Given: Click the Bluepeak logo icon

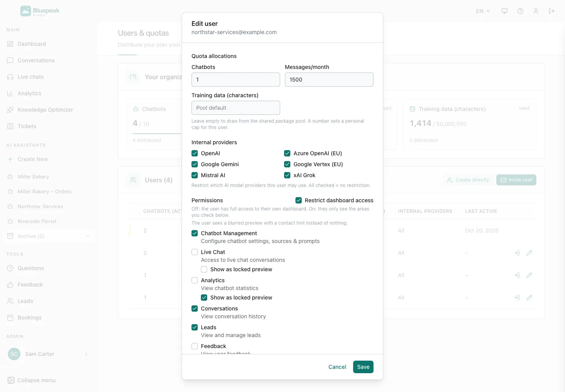Looking at the screenshot, I should 26,11.
